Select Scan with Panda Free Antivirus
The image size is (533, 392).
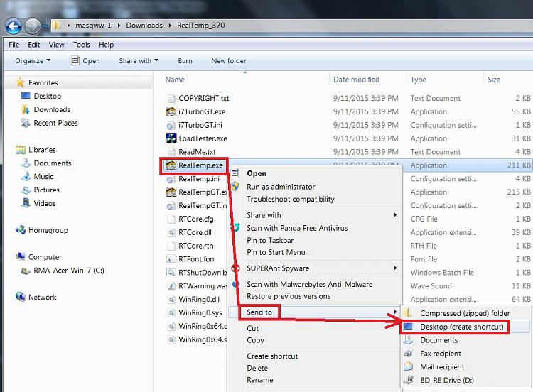pyautogui.click(x=297, y=228)
